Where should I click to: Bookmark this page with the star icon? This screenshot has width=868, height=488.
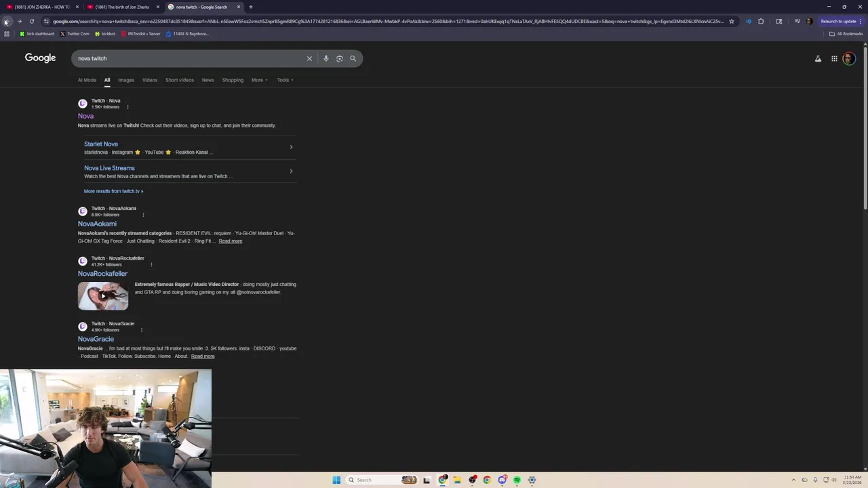[x=732, y=22]
